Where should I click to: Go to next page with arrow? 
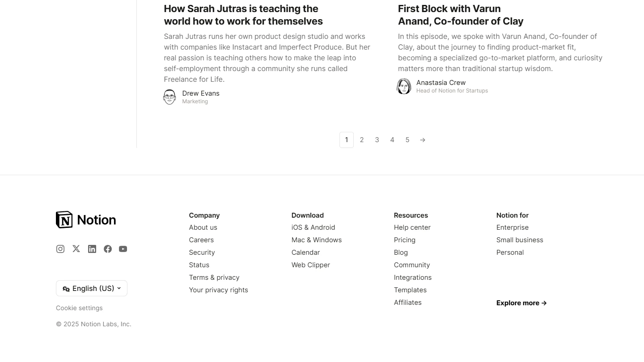[x=423, y=140]
